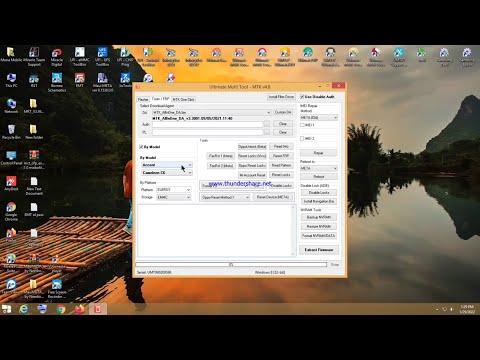Click the Reboot button

coord(319,177)
